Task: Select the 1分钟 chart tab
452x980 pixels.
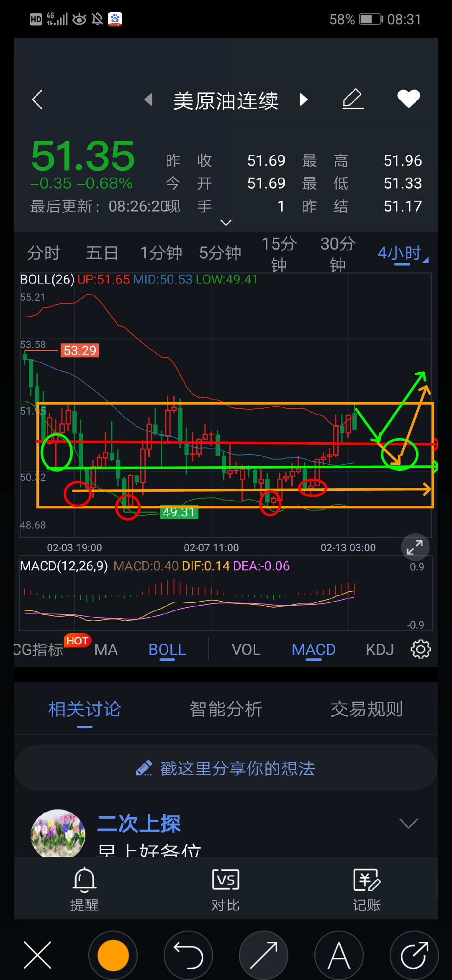Action: [161, 253]
